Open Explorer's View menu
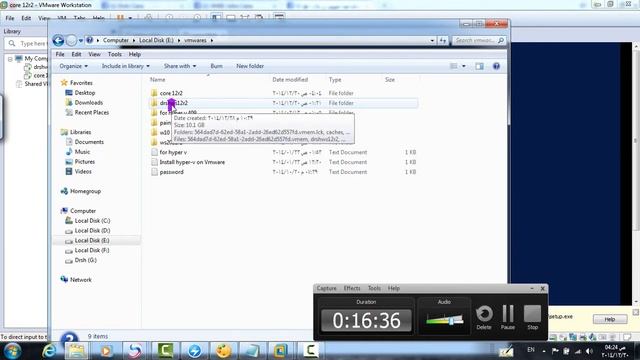 pyautogui.click(x=94, y=54)
